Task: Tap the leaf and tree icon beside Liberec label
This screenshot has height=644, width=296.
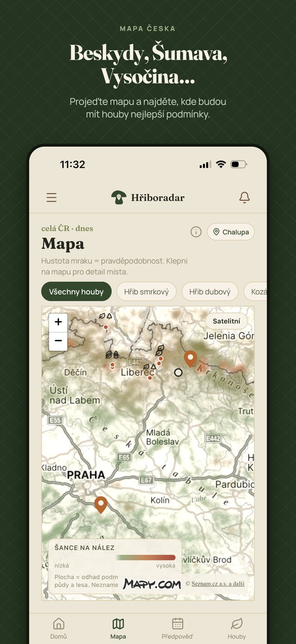Action: click(x=149, y=367)
